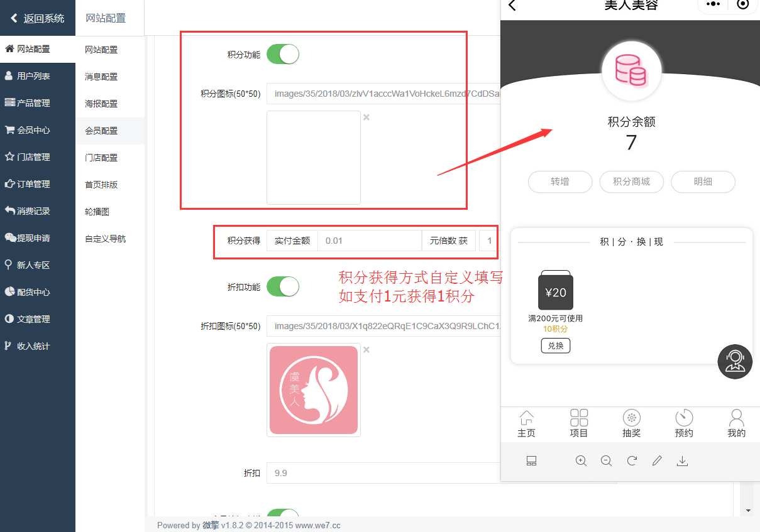Switch to the 抽奖 bottom tab
This screenshot has height=532, width=760.
click(x=631, y=423)
